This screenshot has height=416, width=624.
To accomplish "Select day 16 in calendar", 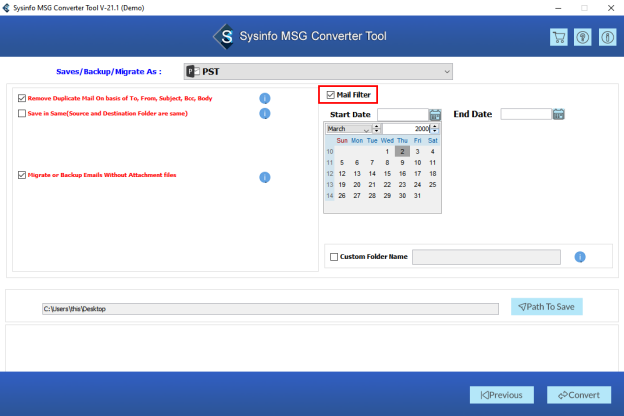I will click(402, 174).
